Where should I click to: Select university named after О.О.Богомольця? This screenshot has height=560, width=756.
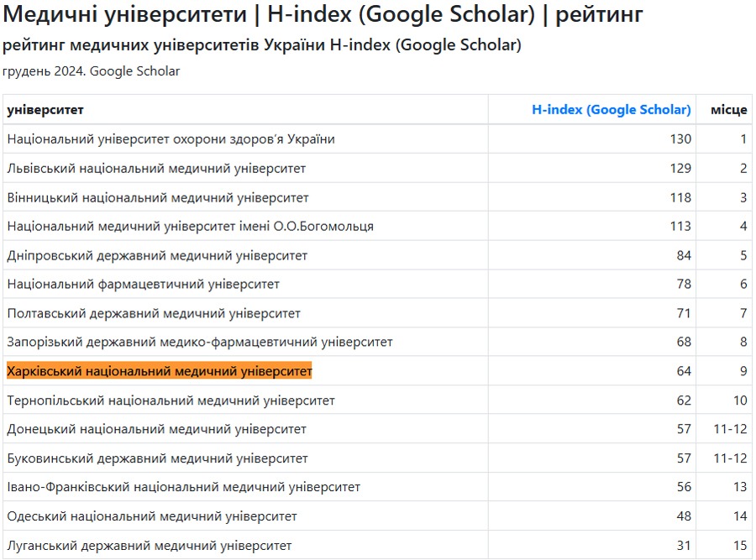[x=190, y=227]
